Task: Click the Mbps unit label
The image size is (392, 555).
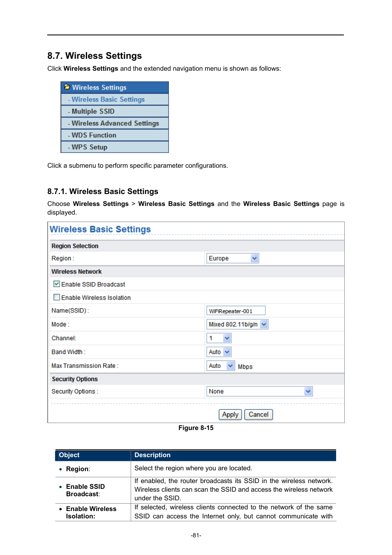Action: click(x=245, y=367)
